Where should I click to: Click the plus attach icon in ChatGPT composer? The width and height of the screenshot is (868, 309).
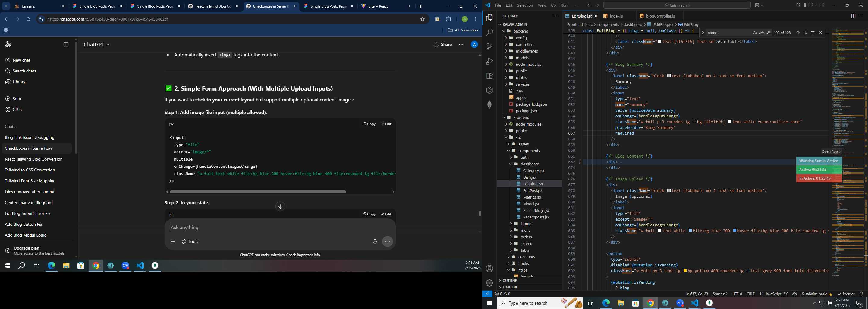[173, 241]
